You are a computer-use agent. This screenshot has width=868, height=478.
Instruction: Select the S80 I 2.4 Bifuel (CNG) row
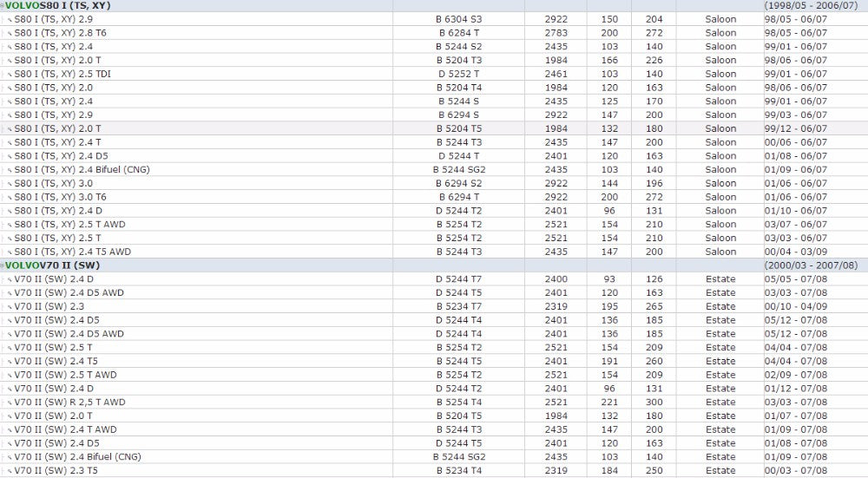[434, 169]
